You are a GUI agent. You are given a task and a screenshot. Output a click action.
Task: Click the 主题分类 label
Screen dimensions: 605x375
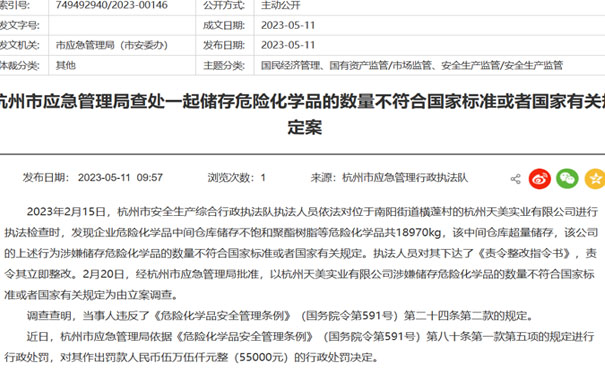224,65
